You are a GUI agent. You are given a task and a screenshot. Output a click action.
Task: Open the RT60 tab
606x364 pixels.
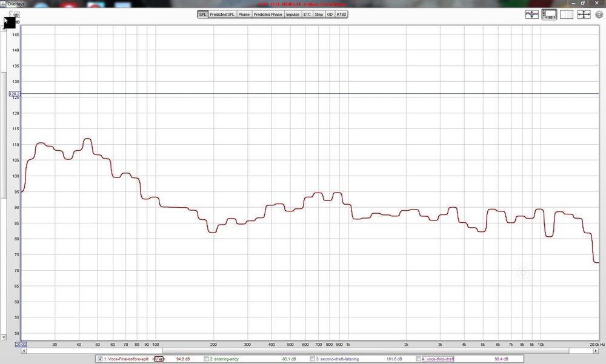[341, 15]
